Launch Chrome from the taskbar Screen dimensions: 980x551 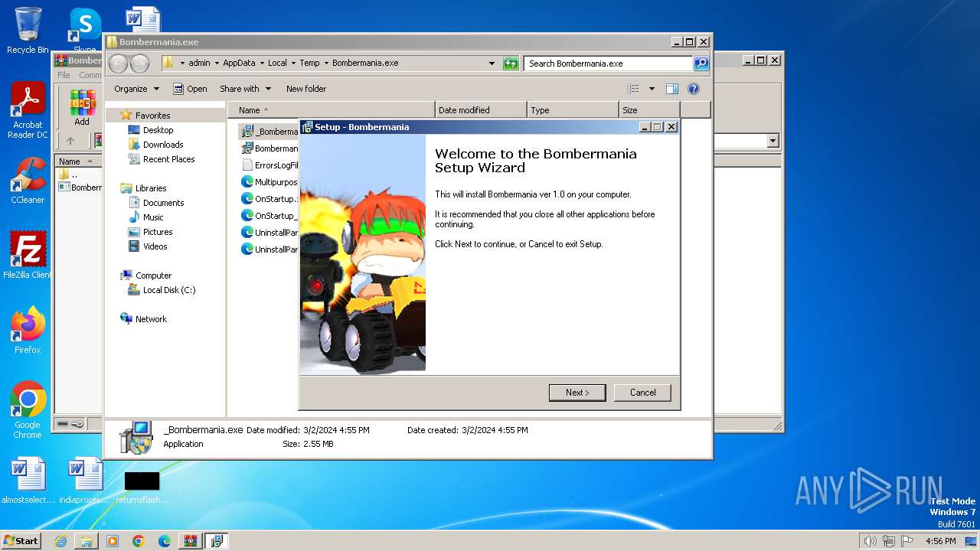click(139, 541)
